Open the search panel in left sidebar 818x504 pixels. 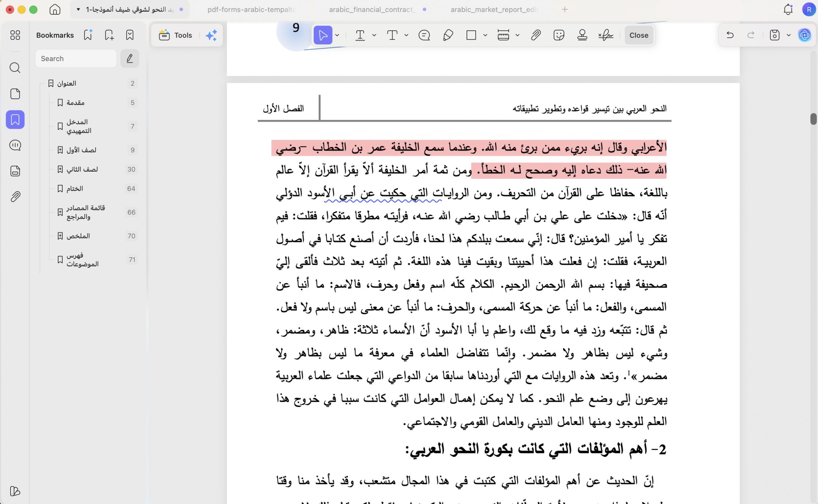point(15,68)
